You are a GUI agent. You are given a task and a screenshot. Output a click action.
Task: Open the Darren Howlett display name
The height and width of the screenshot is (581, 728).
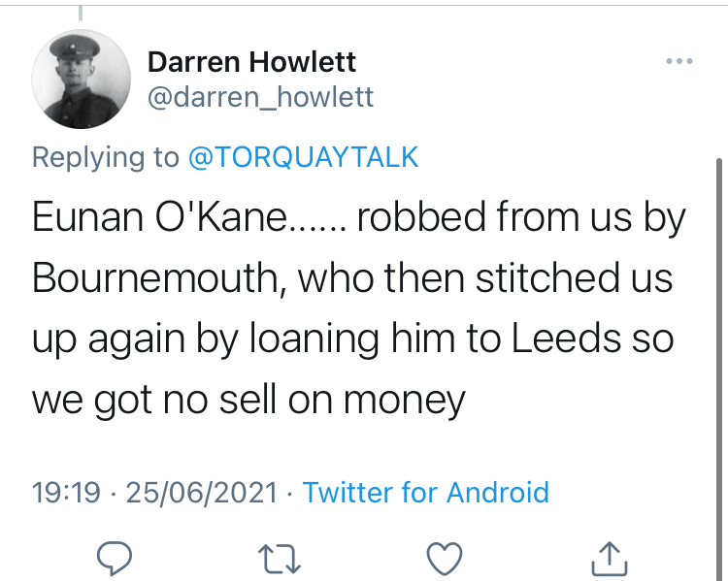[x=251, y=63]
